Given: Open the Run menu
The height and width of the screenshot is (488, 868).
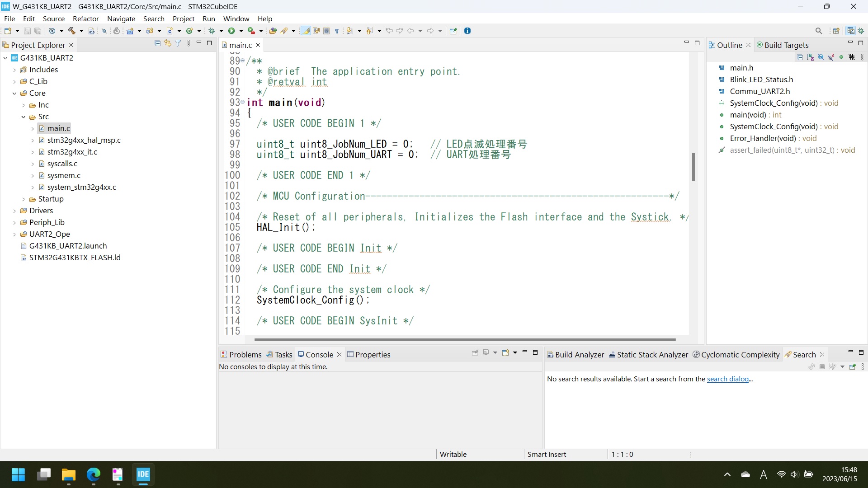Looking at the screenshot, I should (x=209, y=19).
